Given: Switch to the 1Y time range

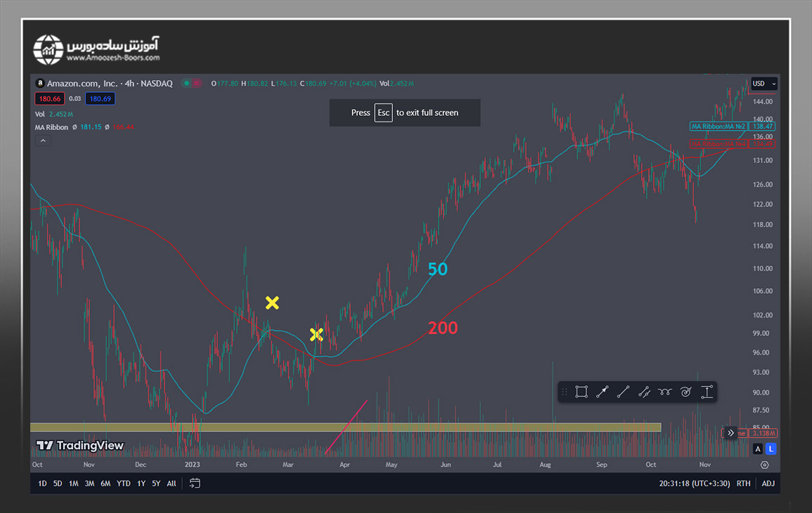Looking at the screenshot, I should coord(141,483).
